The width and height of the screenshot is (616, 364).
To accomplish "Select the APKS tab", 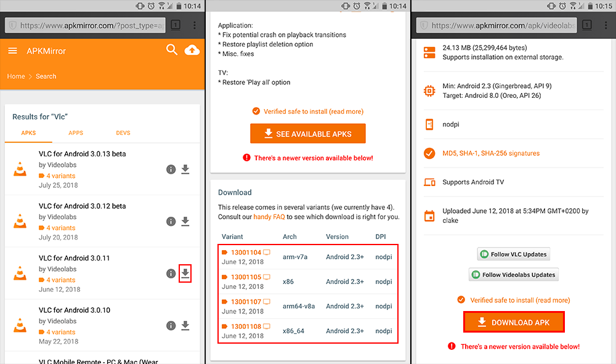I will point(28,133).
